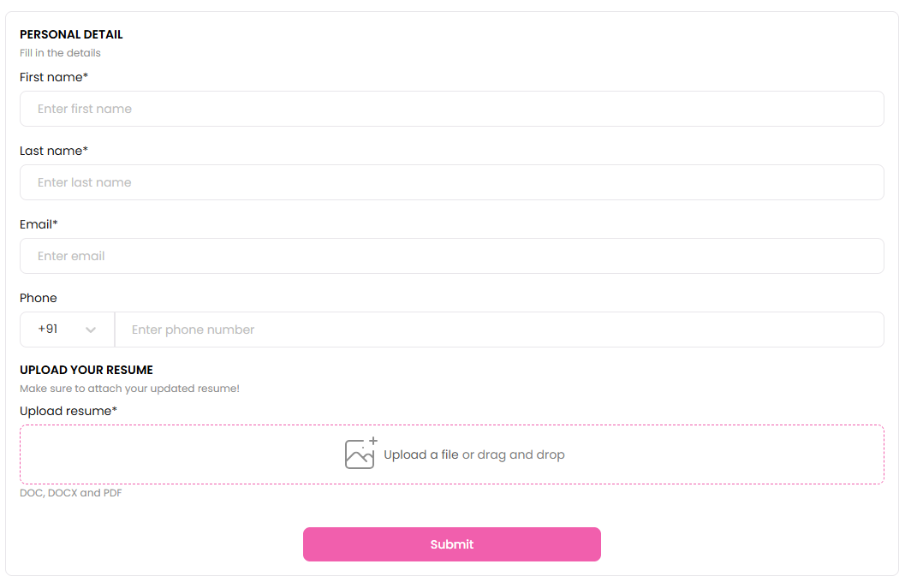The image size is (917, 588).
Task: Click the "First name*" label
Action: coord(54,77)
